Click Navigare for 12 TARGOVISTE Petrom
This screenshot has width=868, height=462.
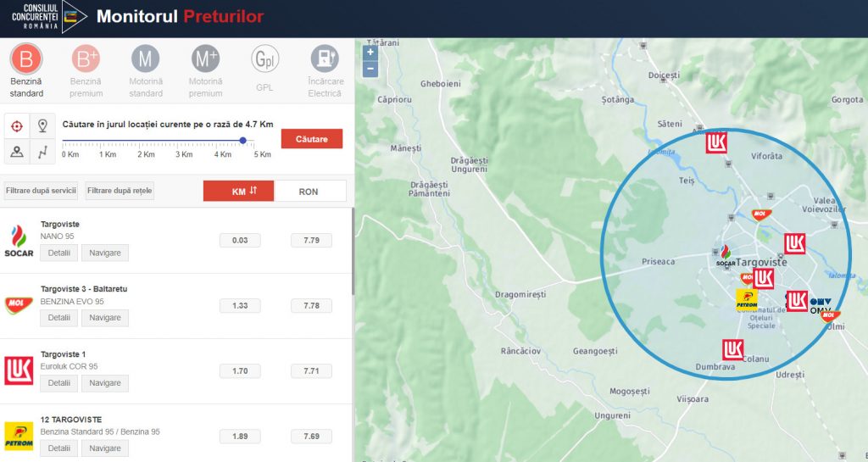pos(105,448)
